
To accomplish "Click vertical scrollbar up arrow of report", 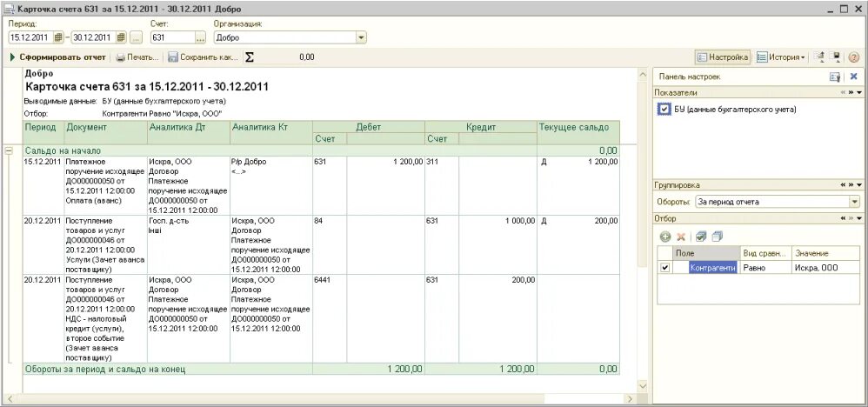I will click(642, 74).
